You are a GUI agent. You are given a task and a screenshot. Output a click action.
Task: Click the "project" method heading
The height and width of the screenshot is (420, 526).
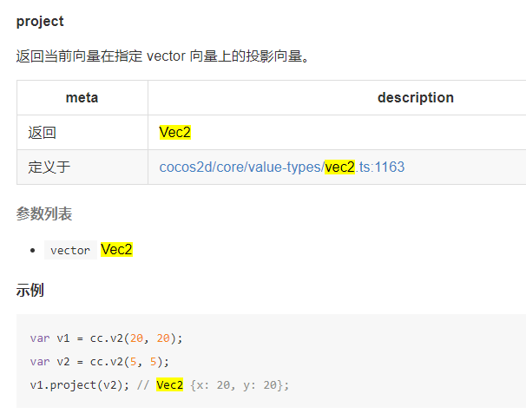pos(40,21)
